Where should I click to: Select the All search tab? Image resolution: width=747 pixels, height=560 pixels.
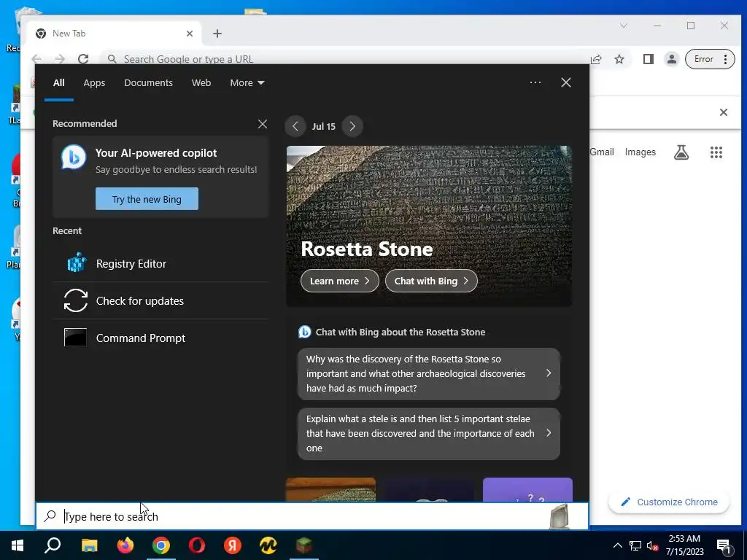(x=59, y=83)
